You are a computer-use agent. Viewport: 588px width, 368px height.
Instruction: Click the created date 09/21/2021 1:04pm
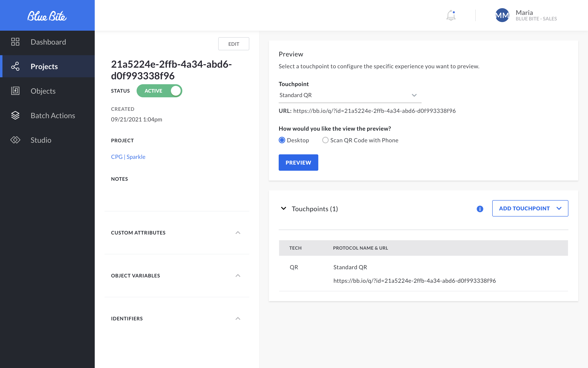[x=137, y=119]
